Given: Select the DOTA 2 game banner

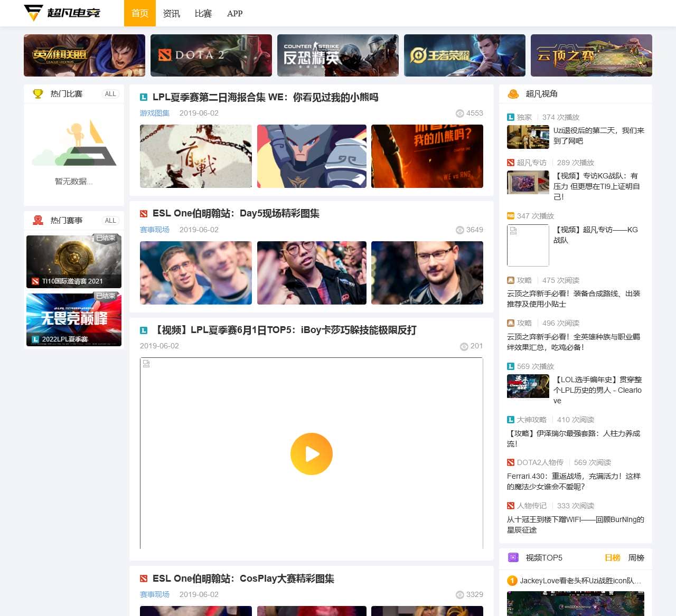Looking at the screenshot, I should (x=211, y=55).
